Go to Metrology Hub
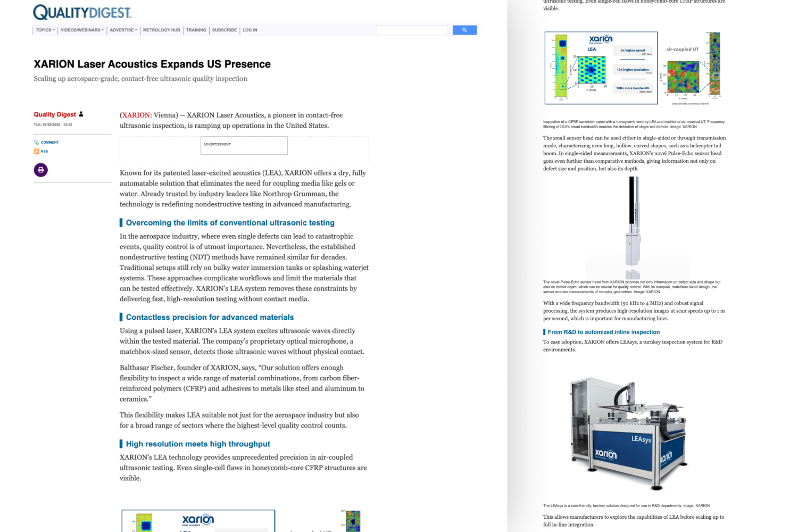798x532 pixels. tap(162, 30)
